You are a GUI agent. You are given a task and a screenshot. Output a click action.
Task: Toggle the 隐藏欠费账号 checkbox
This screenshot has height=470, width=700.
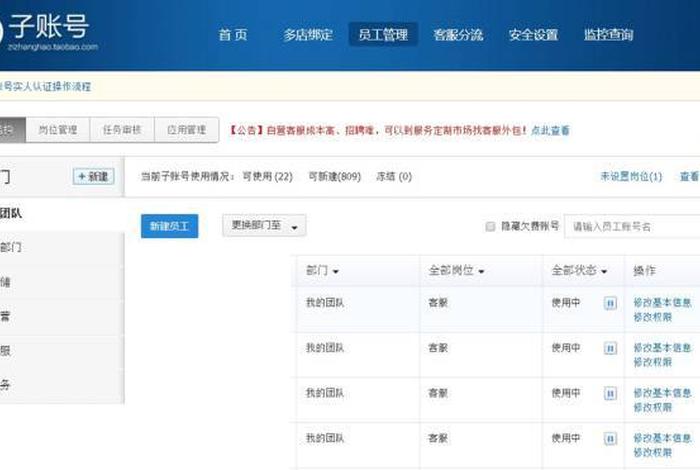pos(490,227)
